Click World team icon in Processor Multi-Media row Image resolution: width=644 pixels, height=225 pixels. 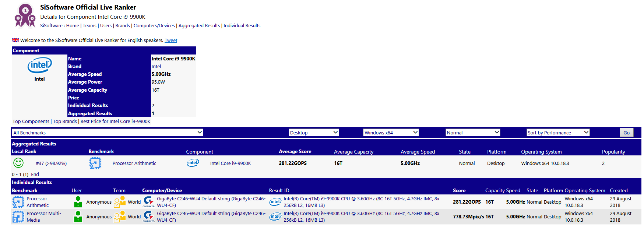(x=120, y=217)
